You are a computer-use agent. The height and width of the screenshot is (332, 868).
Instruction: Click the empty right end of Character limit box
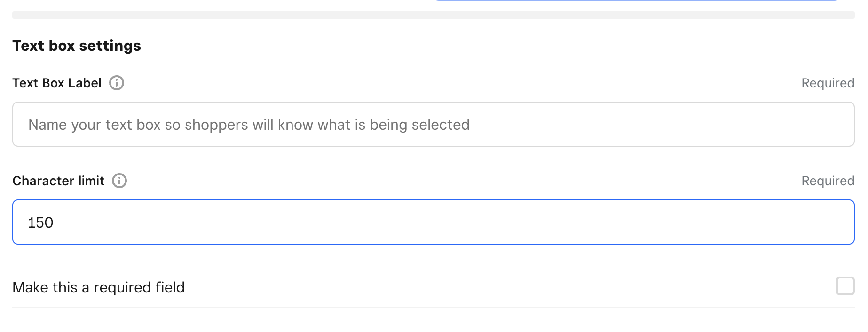[799, 222]
